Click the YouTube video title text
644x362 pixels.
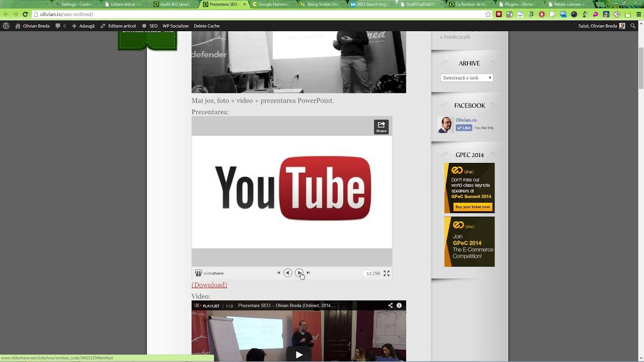[287, 306]
